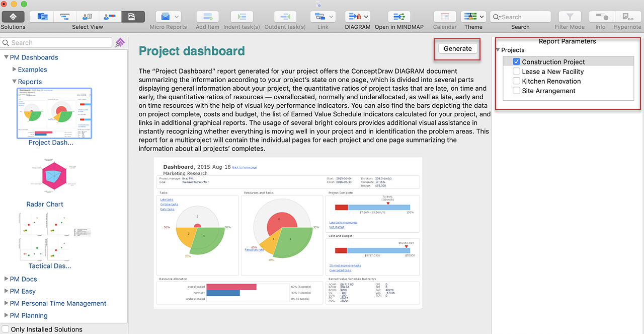This screenshot has width=644, height=334.
Task: Click the Micro Reports envelope icon
Action: point(166,17)
